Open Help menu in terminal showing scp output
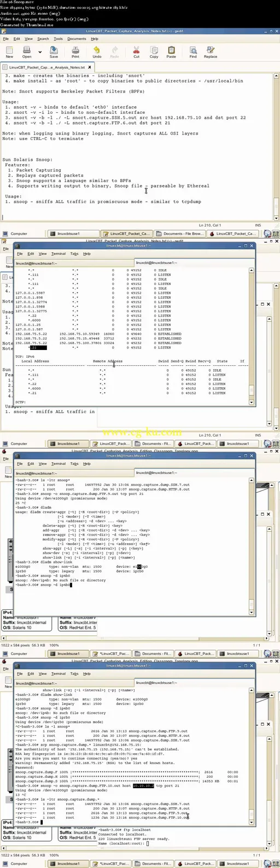Image resolution: width=280 pixels, height=868 pixels. (86, 674)
